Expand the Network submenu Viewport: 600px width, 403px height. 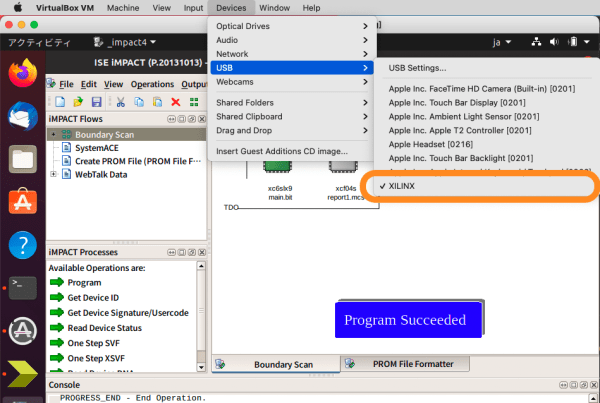pos(292,54)
